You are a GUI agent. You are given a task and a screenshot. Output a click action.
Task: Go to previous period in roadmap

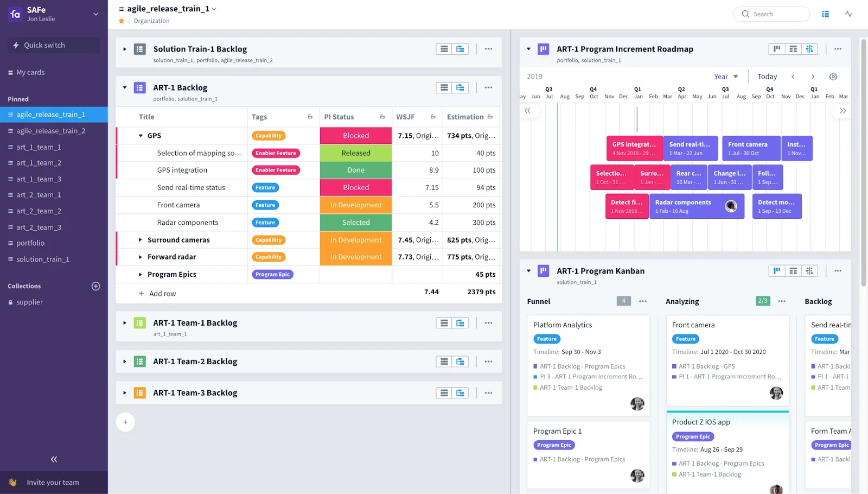[793, 77]
